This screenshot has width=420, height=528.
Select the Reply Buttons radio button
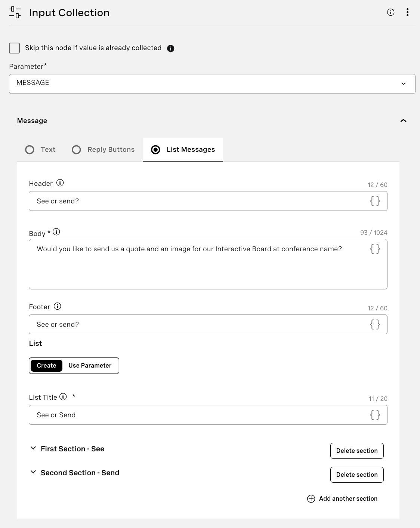coord(76,150)
